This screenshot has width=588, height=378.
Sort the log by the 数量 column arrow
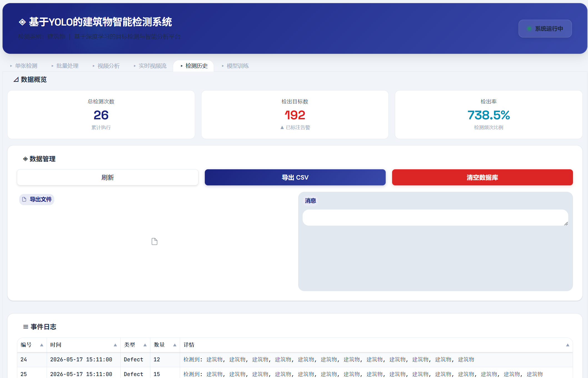pos(175,345)
